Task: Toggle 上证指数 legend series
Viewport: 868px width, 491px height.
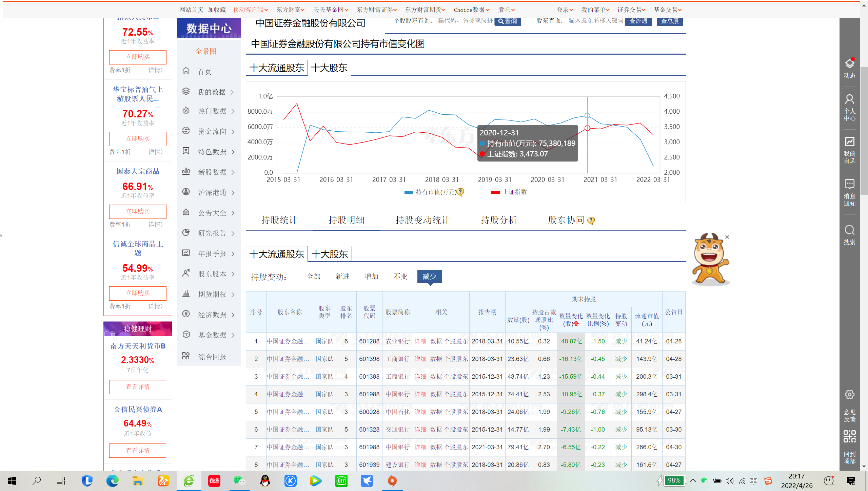Action: tap(509, 192)
